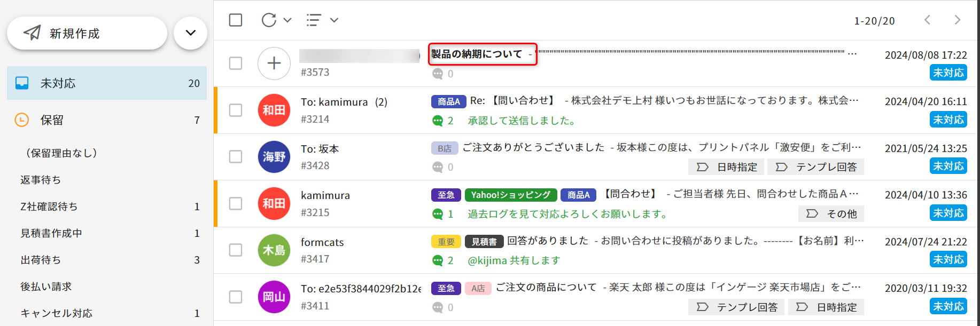Check the box for formcats ticket #3417
This screenshot has width=980, height=326.
pyautogui.click(x=236, y=250)
